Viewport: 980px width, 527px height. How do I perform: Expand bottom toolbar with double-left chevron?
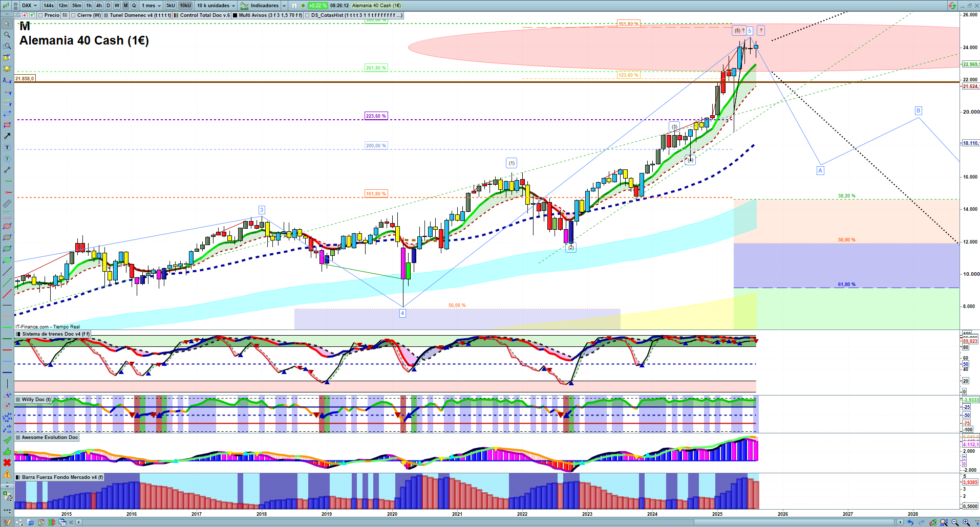[x=71, y=522]
